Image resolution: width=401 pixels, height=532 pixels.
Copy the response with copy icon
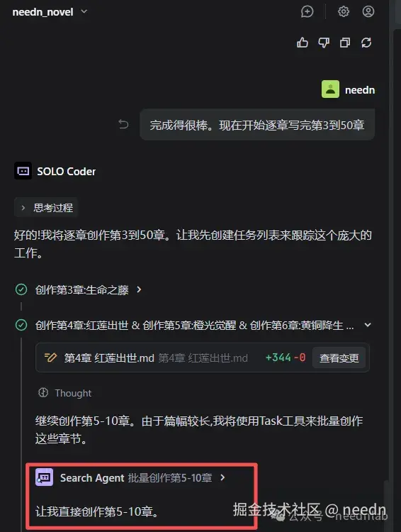coord(345,43)
